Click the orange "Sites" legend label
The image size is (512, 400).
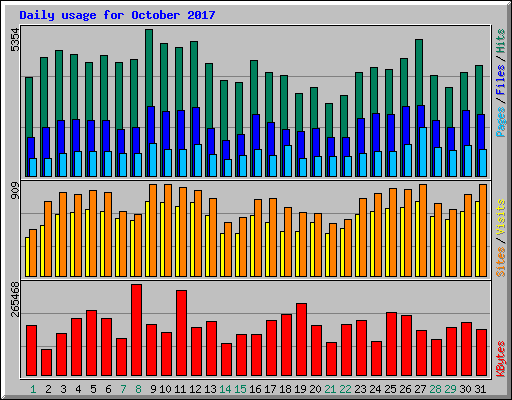501,262
